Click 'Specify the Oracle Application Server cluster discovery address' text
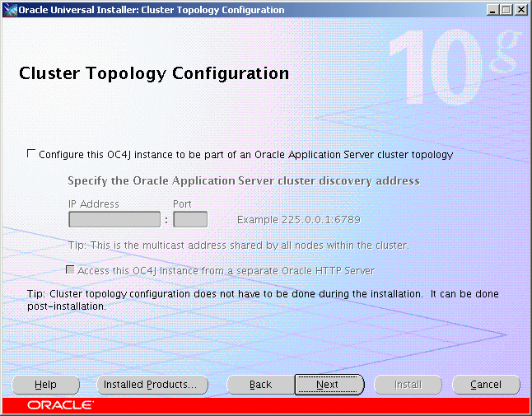This screenshot has width=532, height=416. [x=244, y=181]
